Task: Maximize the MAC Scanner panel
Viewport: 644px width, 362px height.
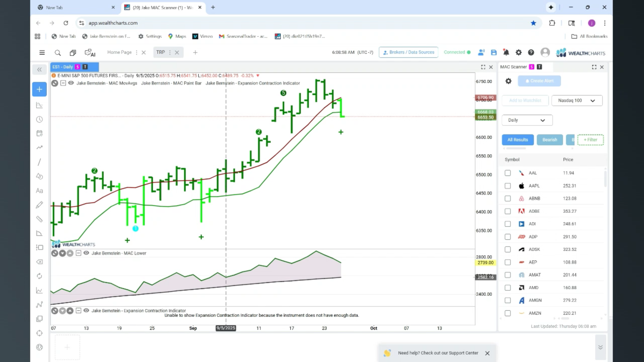Action: (x=594, y=67)
